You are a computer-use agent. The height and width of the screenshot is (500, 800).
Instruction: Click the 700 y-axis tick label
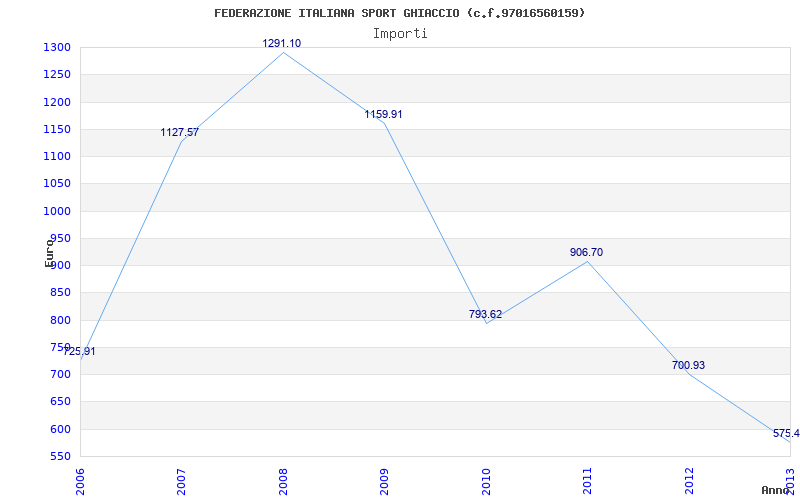[x=61, y=374]
